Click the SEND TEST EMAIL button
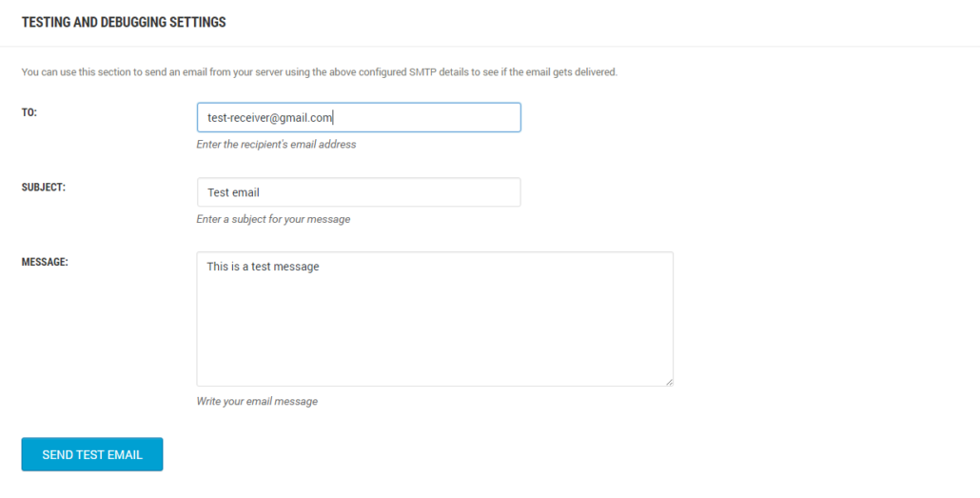 click(x=92, y=454)
